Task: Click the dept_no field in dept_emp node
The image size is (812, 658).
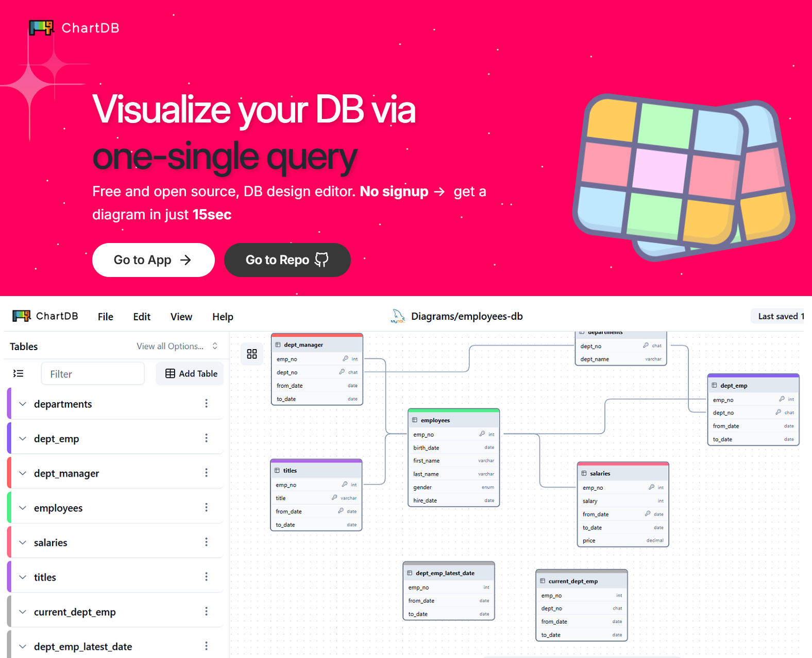Action: pos(753,412)
